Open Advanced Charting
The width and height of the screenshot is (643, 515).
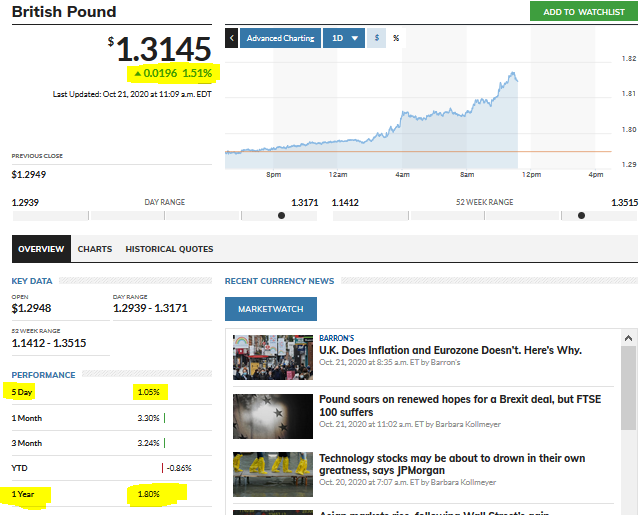click(x=280, y=38)
